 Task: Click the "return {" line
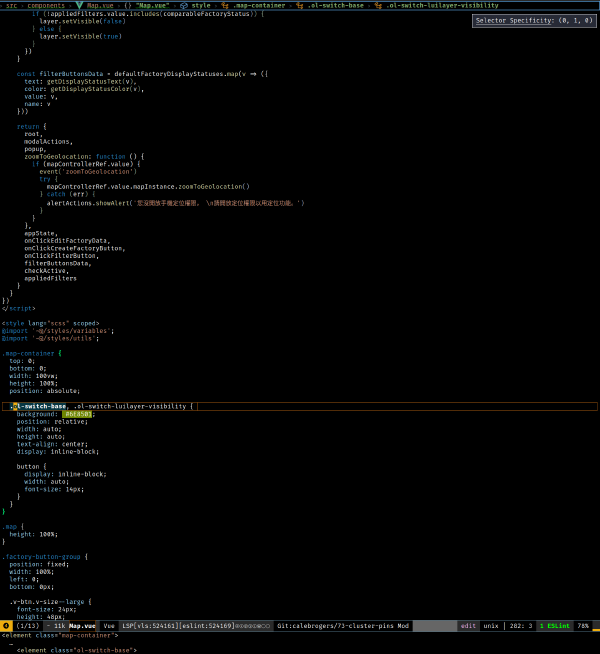(x=32, y=126)
